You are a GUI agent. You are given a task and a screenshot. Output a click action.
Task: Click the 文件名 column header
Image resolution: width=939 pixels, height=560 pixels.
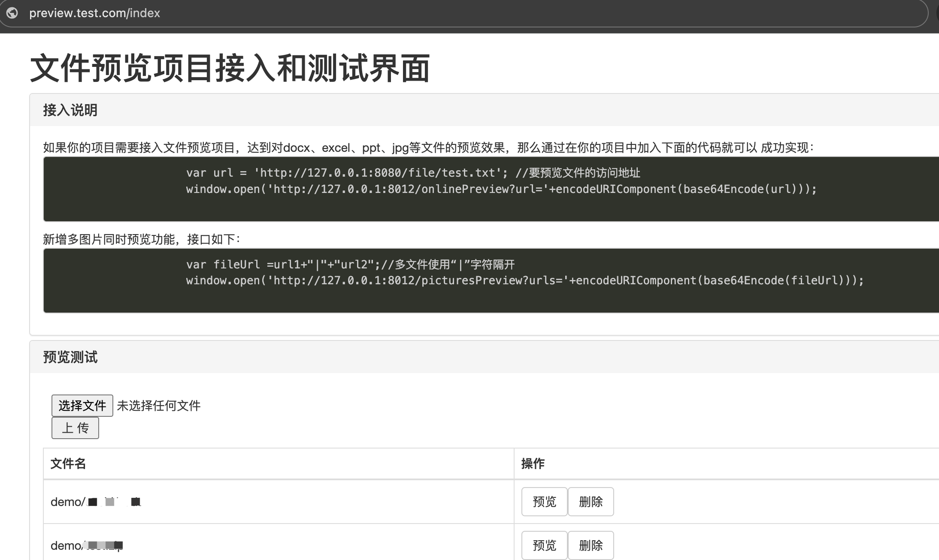pos(68,464)
